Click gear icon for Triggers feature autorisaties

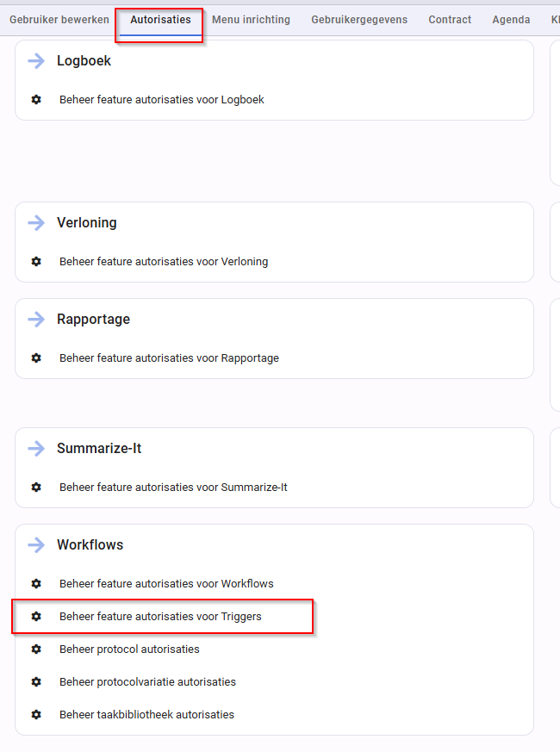[36, 616]
